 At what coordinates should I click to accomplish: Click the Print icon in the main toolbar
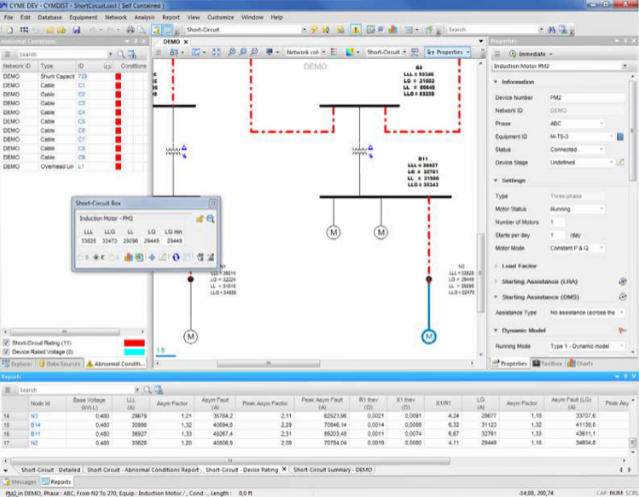[x=130, y=30]
